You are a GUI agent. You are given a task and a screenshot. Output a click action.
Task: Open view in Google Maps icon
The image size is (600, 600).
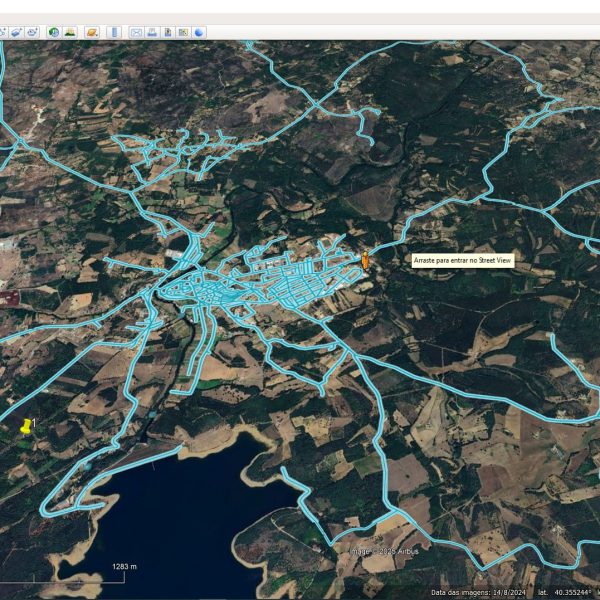183,33
